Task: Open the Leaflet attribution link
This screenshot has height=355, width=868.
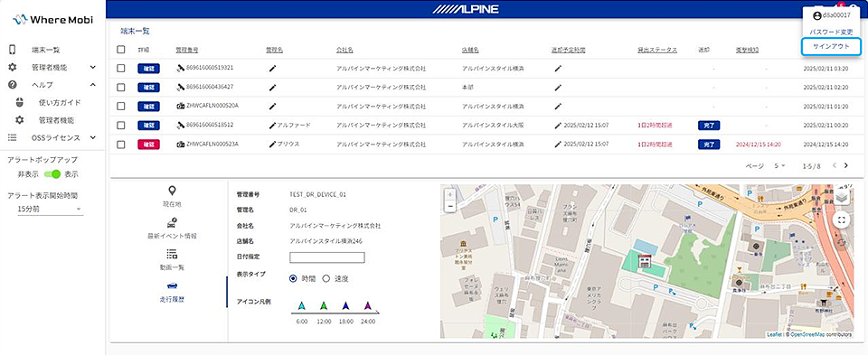Action: [x=774, y=334]
